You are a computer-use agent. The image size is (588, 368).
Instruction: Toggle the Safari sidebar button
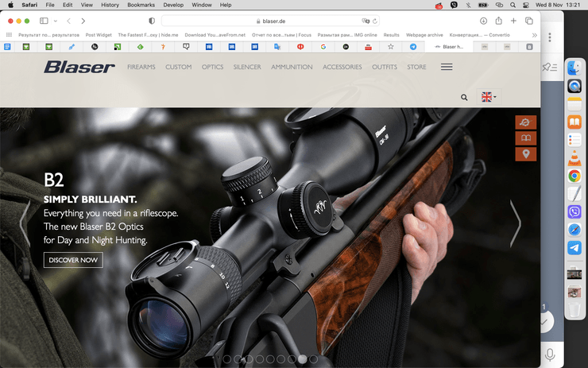(x=44, y=21)
